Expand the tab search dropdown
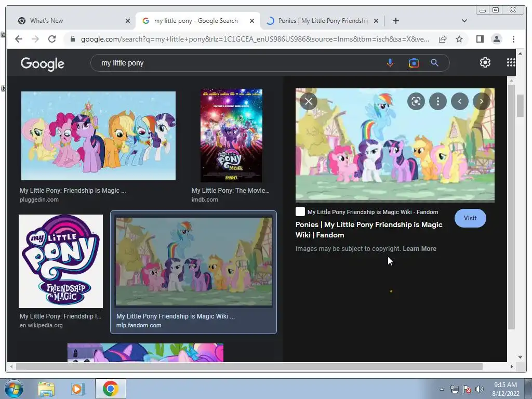The image size is (532, 399). [464, 21]
